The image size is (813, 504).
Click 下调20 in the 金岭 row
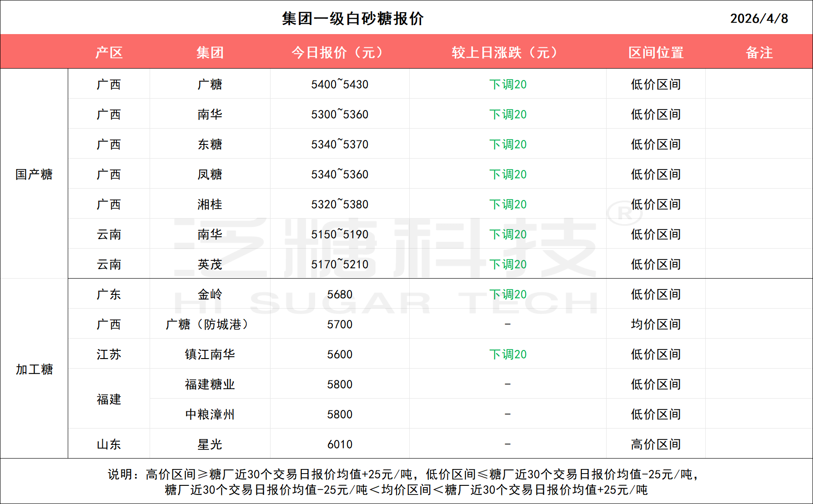click(x=507, y=294)
